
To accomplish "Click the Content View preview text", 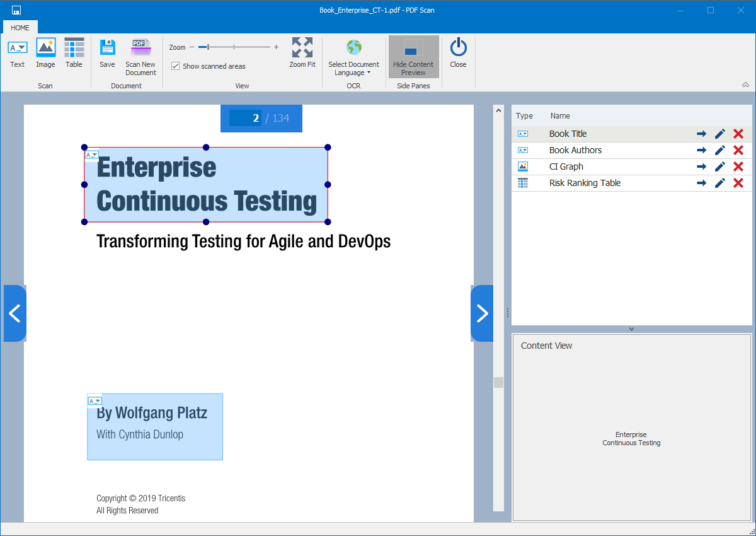I will 631,439.
